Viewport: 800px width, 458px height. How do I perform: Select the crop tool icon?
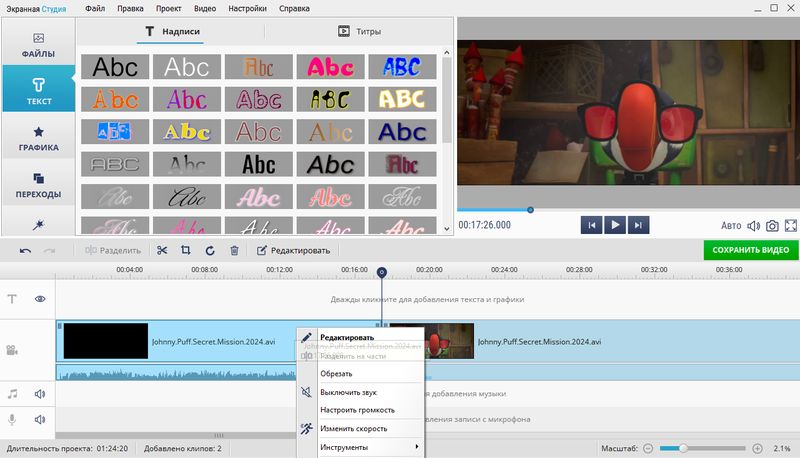click(186, 250)
